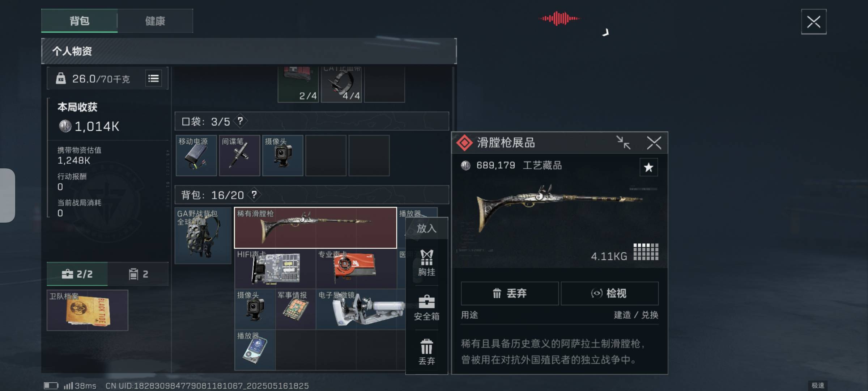Switch to the 健康 tab

(155, 21)
